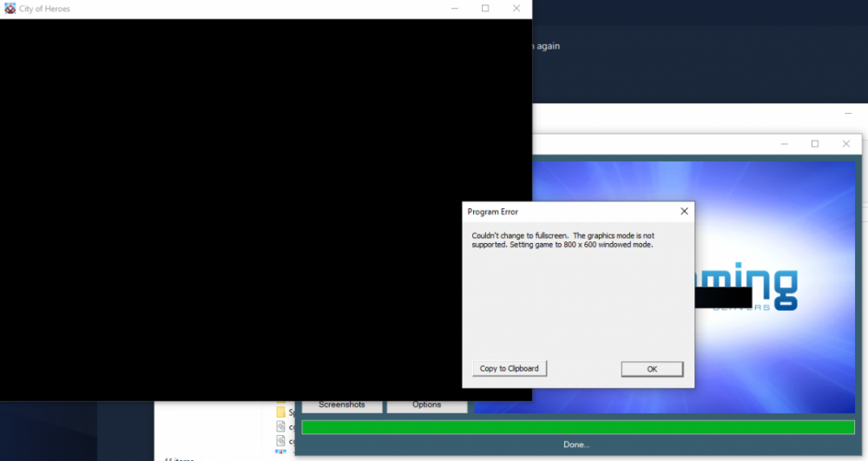Minimize the game launcher window

pos(784,144)
